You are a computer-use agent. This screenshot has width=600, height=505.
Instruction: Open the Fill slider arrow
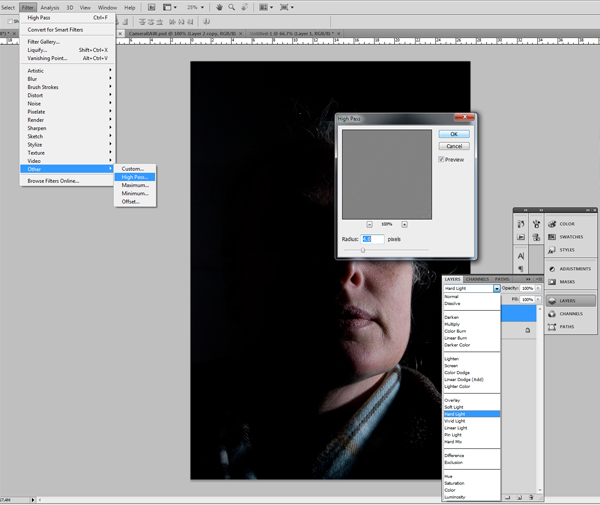(538, 299)
